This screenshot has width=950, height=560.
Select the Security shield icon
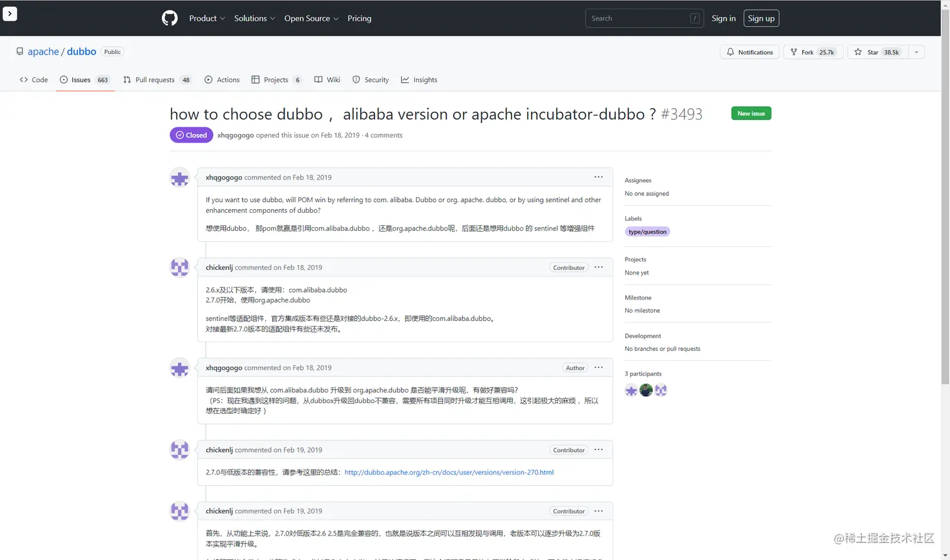355,80
